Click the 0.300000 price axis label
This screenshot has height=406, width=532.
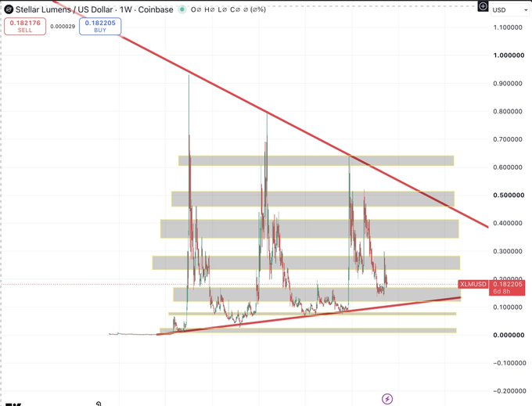click(508, 251)
